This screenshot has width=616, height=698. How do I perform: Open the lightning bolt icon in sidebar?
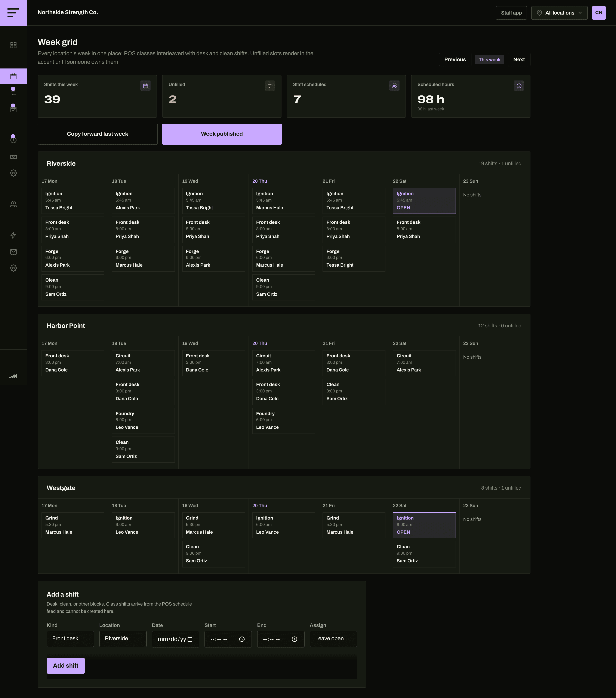point(13,235)
